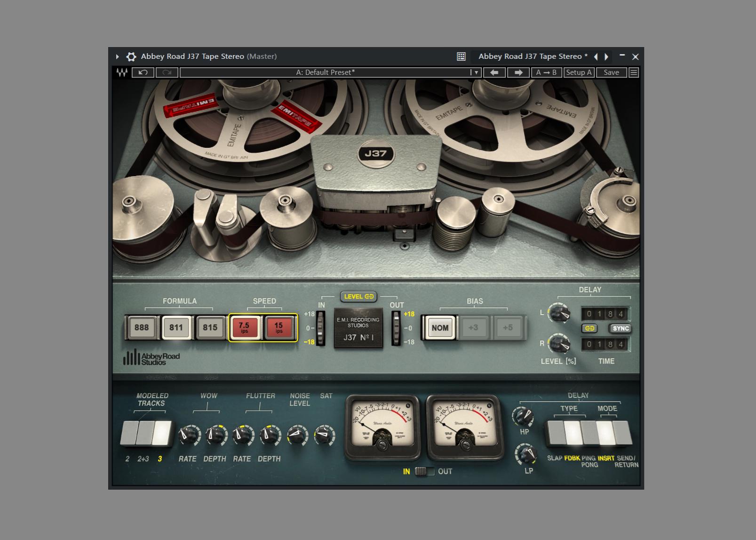Toggle the delay SYNC button
Viewport: 756px width, 540px height.
[620, 329]
